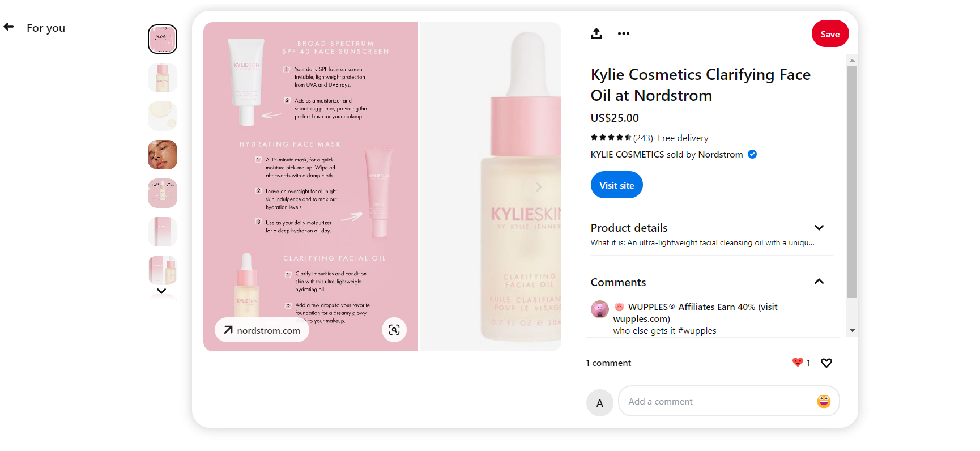Activate the visual search lens on the image

(x=394, y=329)
